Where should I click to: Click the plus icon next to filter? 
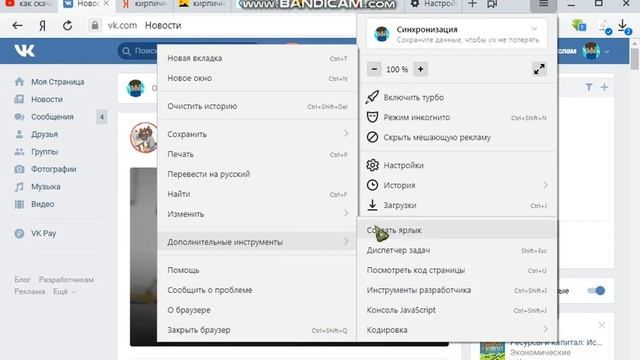coord(604,87)
